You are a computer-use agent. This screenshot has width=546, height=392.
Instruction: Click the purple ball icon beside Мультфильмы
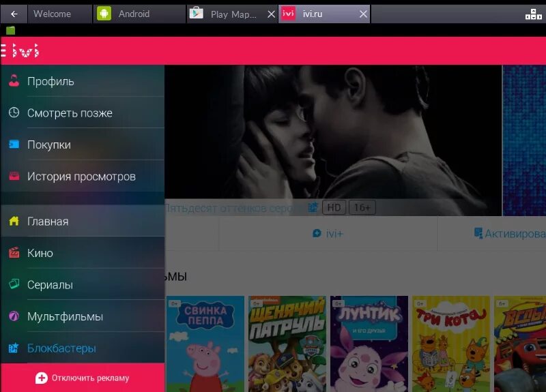pyautogui.click(x=14, y=316)
